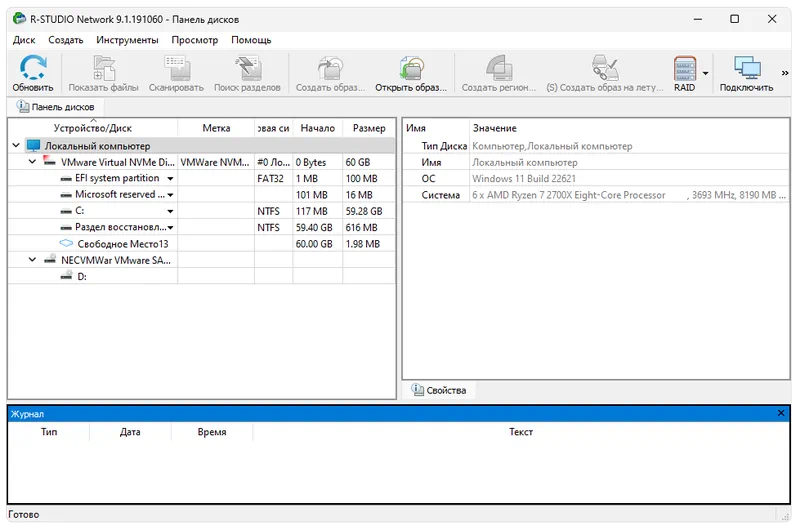Click the Сканировать toolbar icon
This screenshot has width=800, height=530.
point(177,68)
